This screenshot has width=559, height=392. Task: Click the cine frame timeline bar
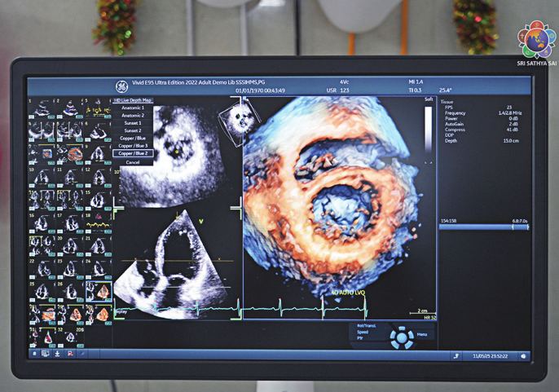coord(484,227)
